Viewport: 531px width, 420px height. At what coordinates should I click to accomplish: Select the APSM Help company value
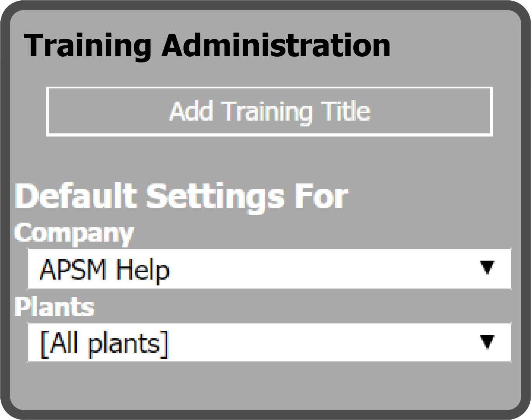click(x=105, y=270)
